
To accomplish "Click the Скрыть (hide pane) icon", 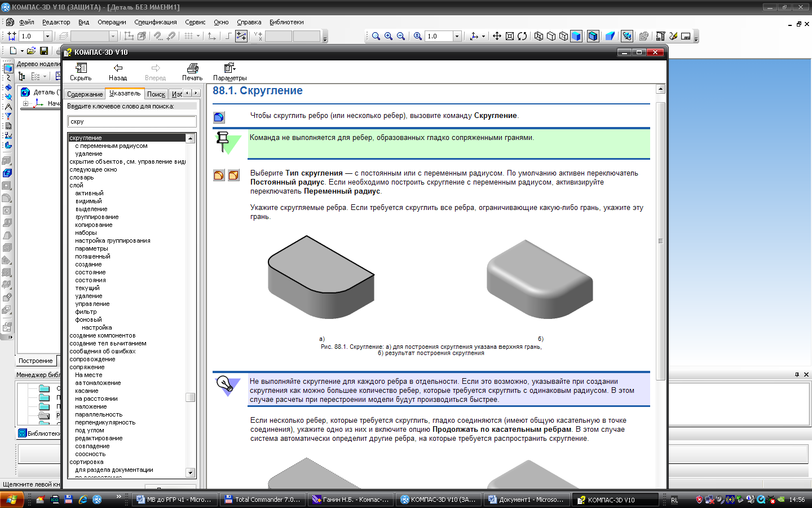I will pos(81,68).
